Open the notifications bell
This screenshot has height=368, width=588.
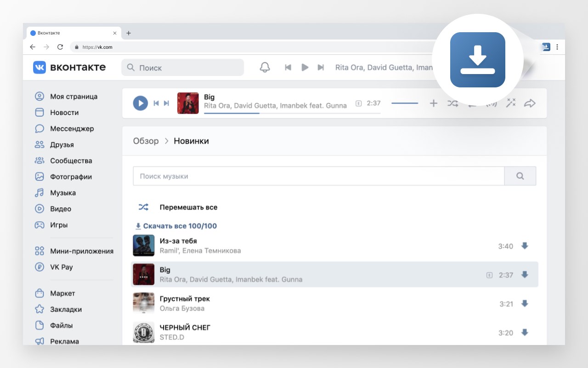pos(265,68)
